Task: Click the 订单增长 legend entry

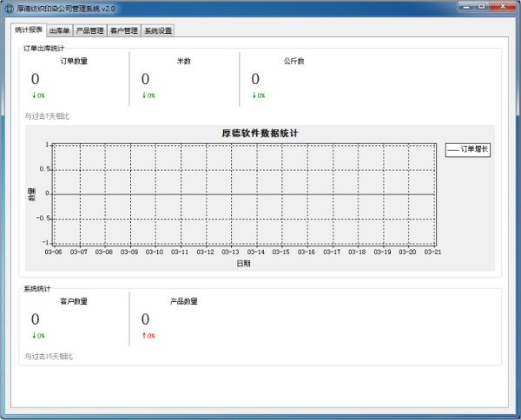Action: coord(468,150)
